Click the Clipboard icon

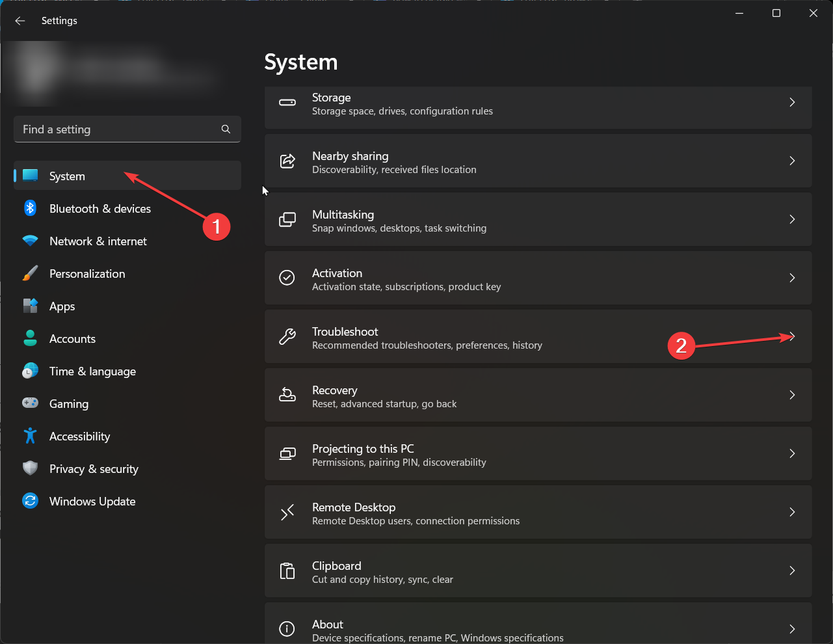click(287, 570)
